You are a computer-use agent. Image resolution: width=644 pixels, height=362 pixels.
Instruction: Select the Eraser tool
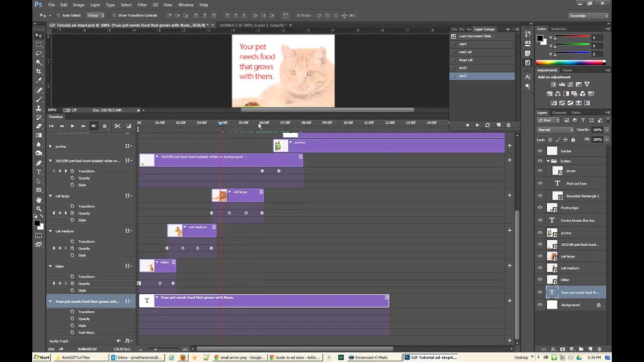[39, 126]
